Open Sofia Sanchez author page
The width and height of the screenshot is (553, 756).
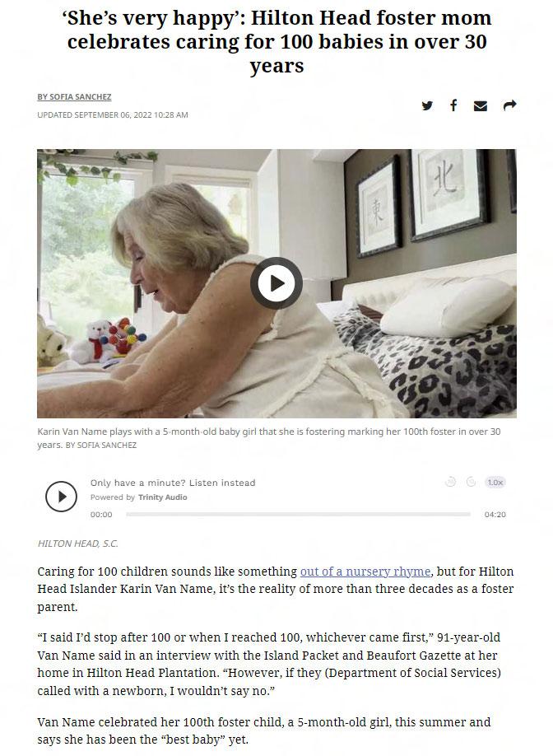tap(74, 97)
